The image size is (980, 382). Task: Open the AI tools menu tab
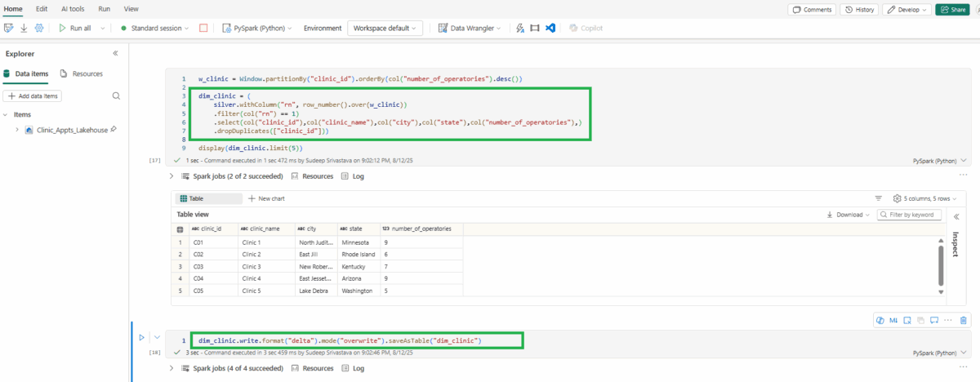[71, 8]
